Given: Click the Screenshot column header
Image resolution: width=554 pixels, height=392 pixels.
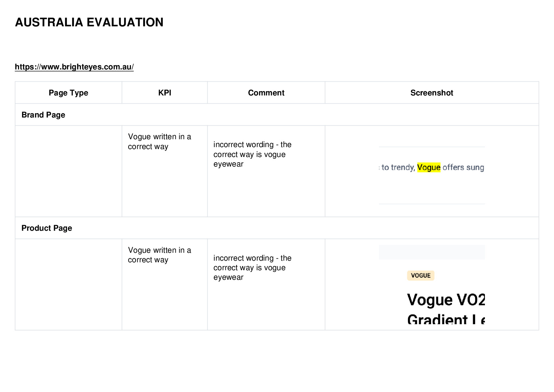Looking at the screenshot, I should tap(432, 93).
